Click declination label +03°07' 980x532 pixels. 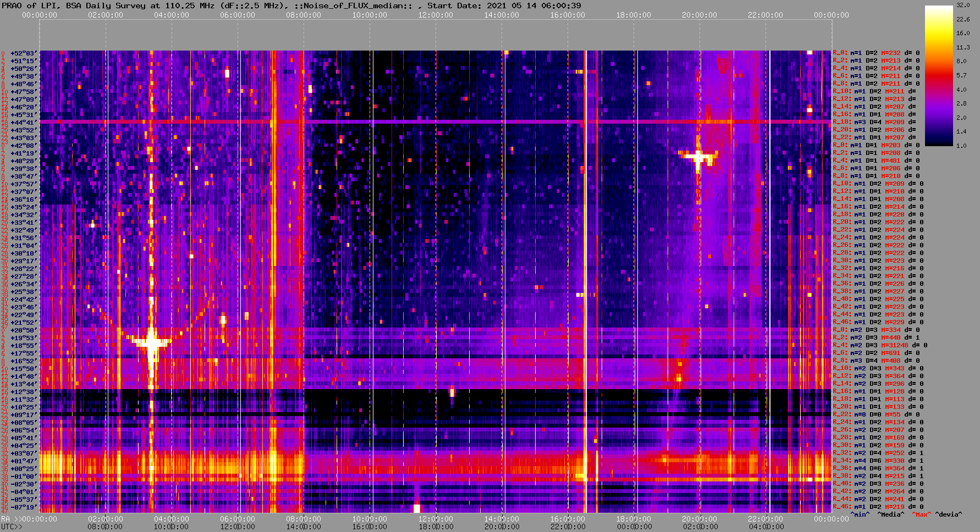[x=24, y=453]
